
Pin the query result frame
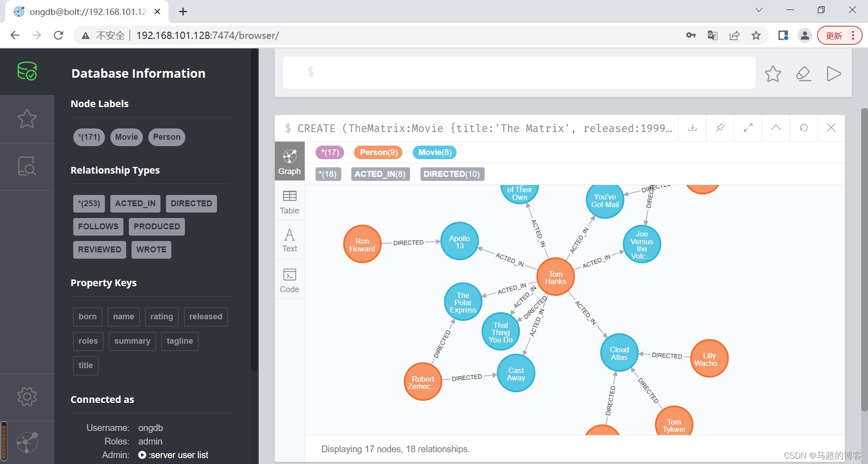point(720,128)
